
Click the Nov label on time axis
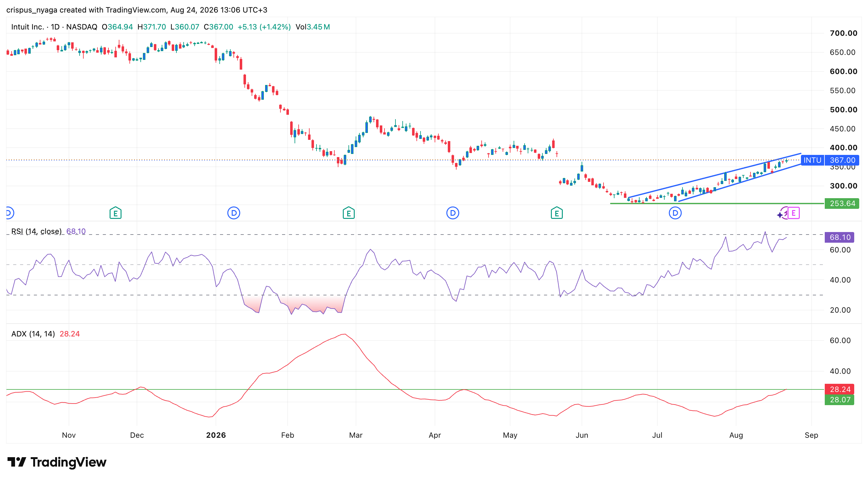coord(69,435)
